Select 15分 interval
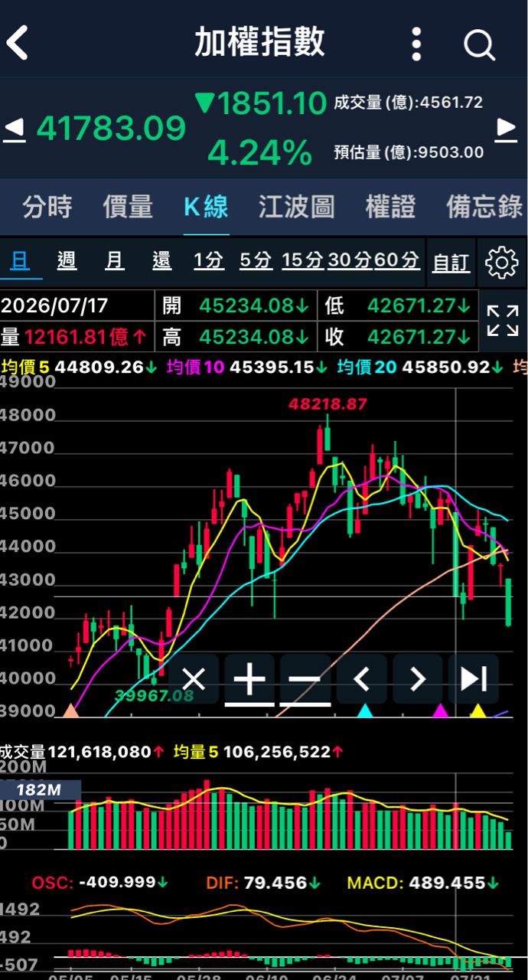Screen dimensions: 528x980 tap(302, 261)
